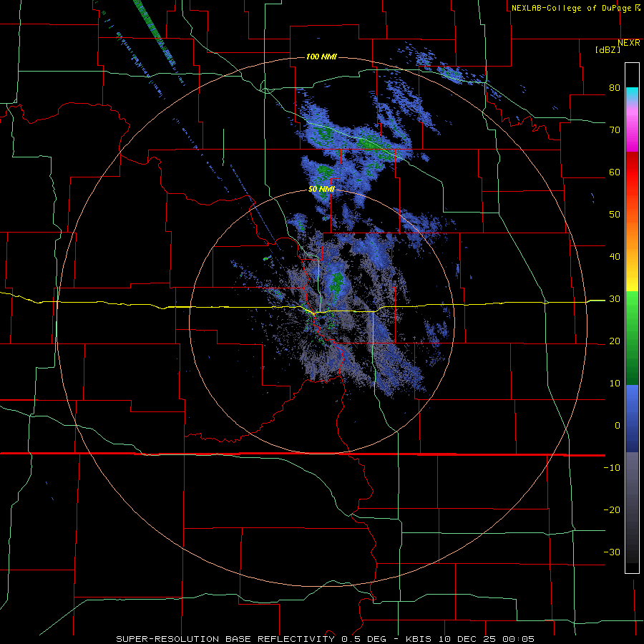Image resolution: width=644 pixels, height=644 pixels.
Task: Click the NEXR label above the legend
Action: click(x=628, y=43)
